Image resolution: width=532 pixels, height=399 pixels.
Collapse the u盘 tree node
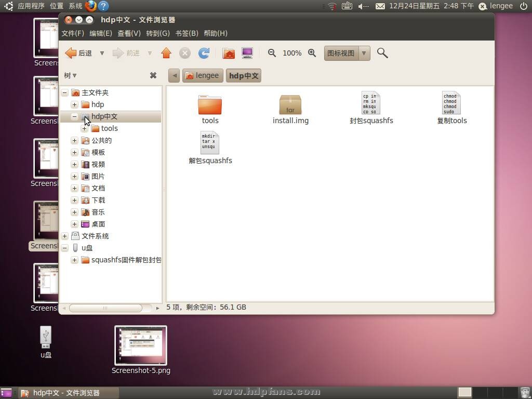pos(65,248)
